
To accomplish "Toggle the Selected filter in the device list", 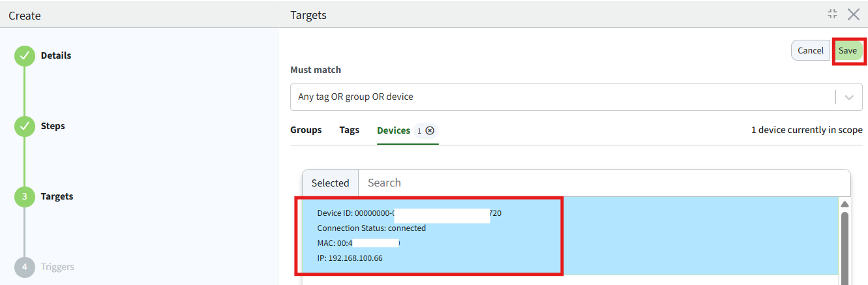I will click(x=330, y=183).
